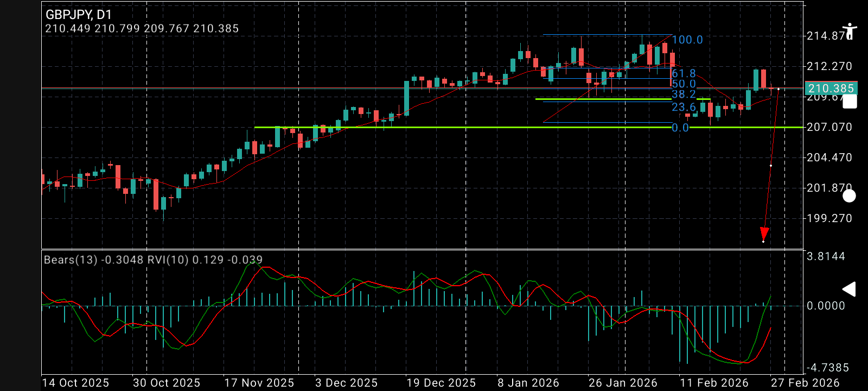Viewport: 868px width, 391px height.
Task: Tap the 3 Dec 2025 date label
Action: coord(347,383)
